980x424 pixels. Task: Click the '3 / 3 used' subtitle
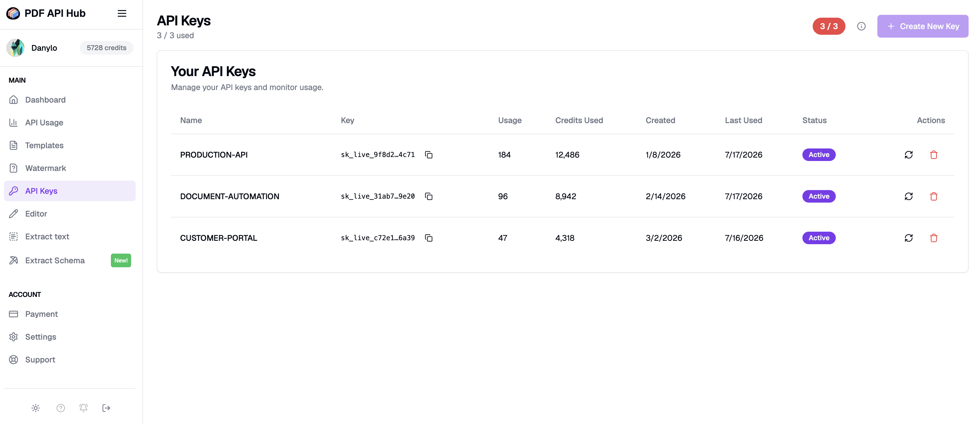[175, 35]
